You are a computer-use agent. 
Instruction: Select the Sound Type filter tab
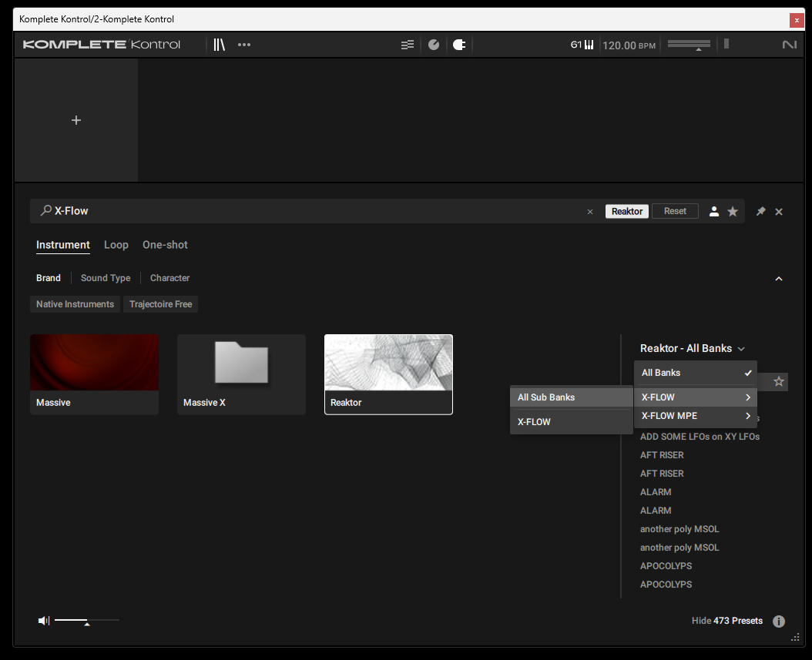point(106,278)
